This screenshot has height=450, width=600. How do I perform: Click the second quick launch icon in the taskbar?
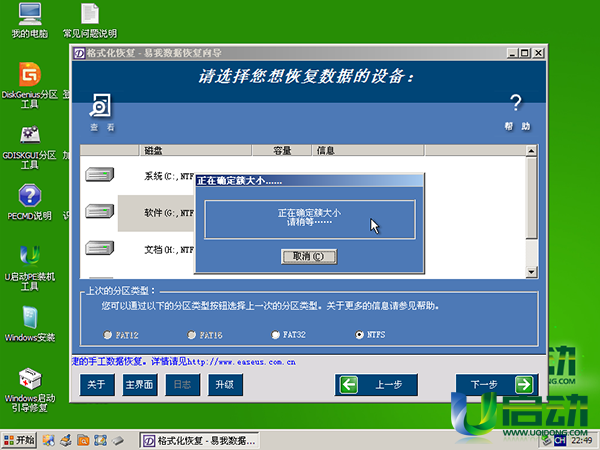click(66, 440)
